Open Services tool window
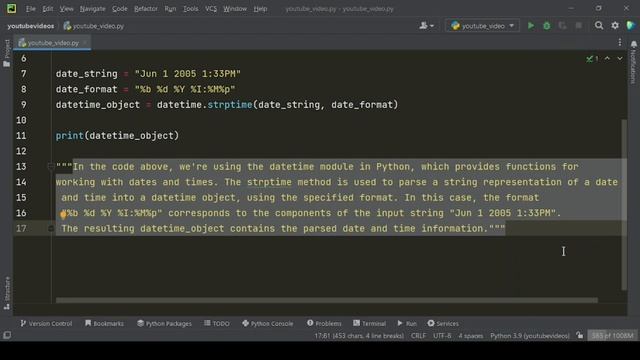The height and width of the screenshot is (360, 640). (x=443, y=323)
